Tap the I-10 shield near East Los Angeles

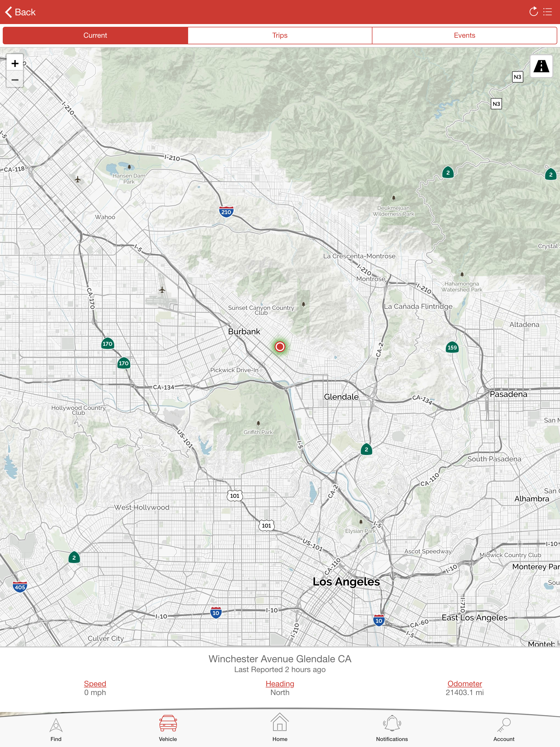pyautogui.click(x=379, y=620)
